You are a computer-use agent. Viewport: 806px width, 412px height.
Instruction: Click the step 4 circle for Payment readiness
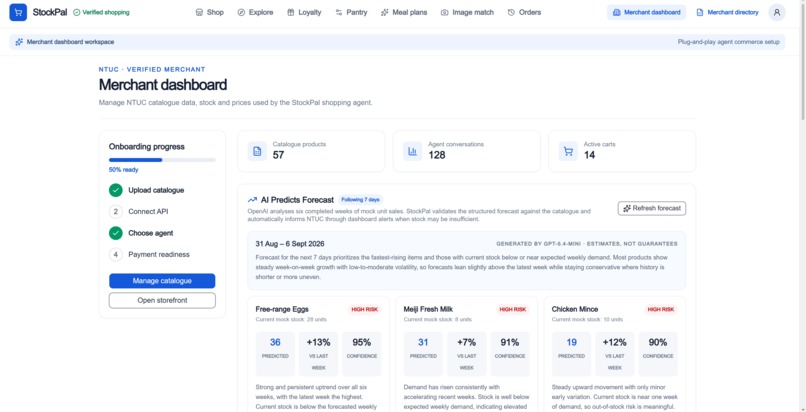[x=116, y=254]
